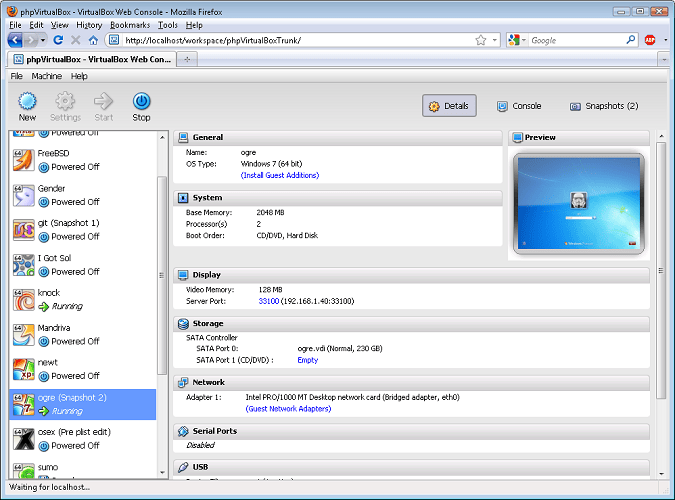The width and height of the screenshot is (675, 500).
Task: Bookmark this page with the star icon
Action: coord(481,40)
